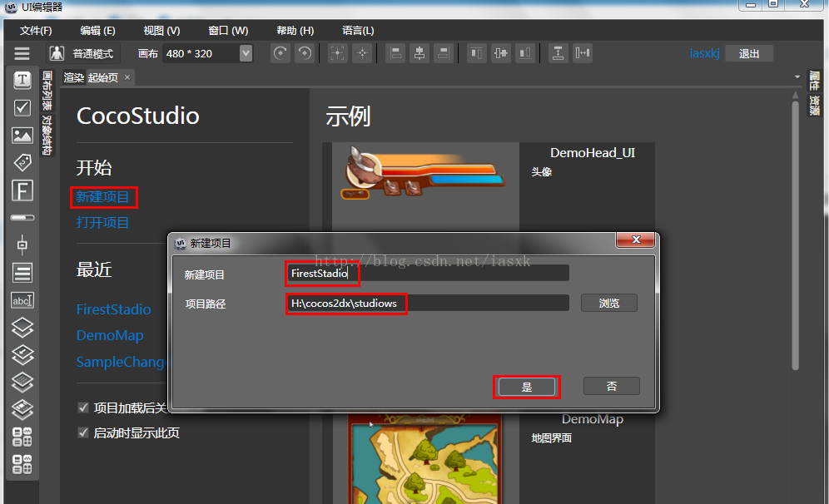Viewport: 829px width, 504px height.
Task: Open the 资源 panel tab on right
Action: point(814,105)
